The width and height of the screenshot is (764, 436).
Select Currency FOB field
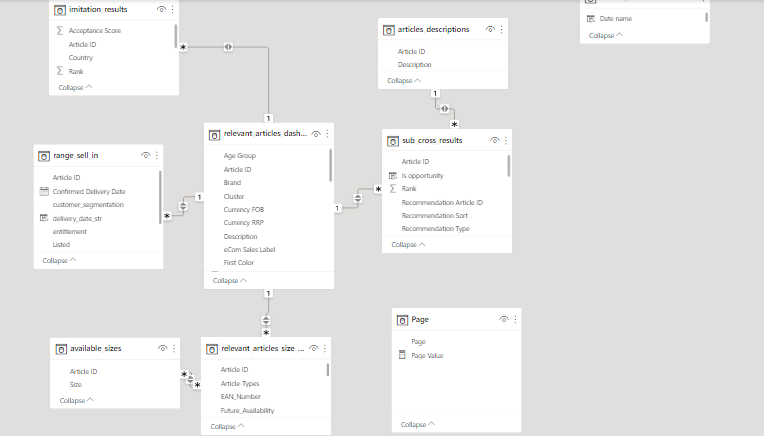tap(244, 209)
